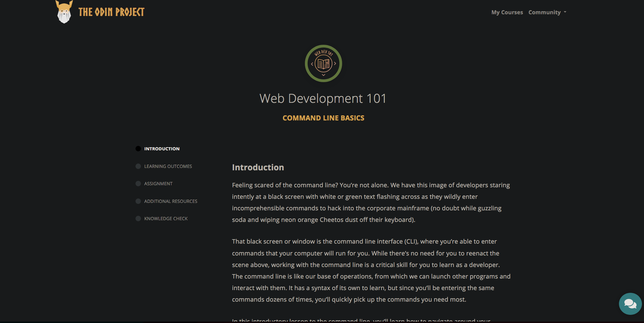Click The Odin Project wordmark text
The width and height of the screenshot is (644, 323).
pyautogui.click(x=111, y=12)
